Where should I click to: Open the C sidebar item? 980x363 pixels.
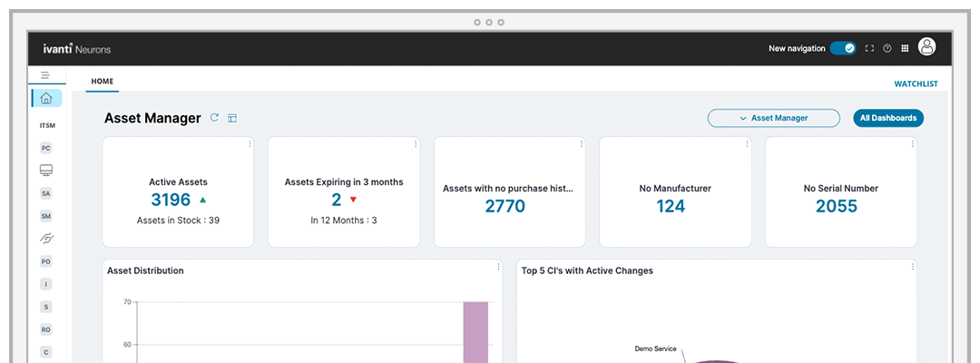pos(45,352)
